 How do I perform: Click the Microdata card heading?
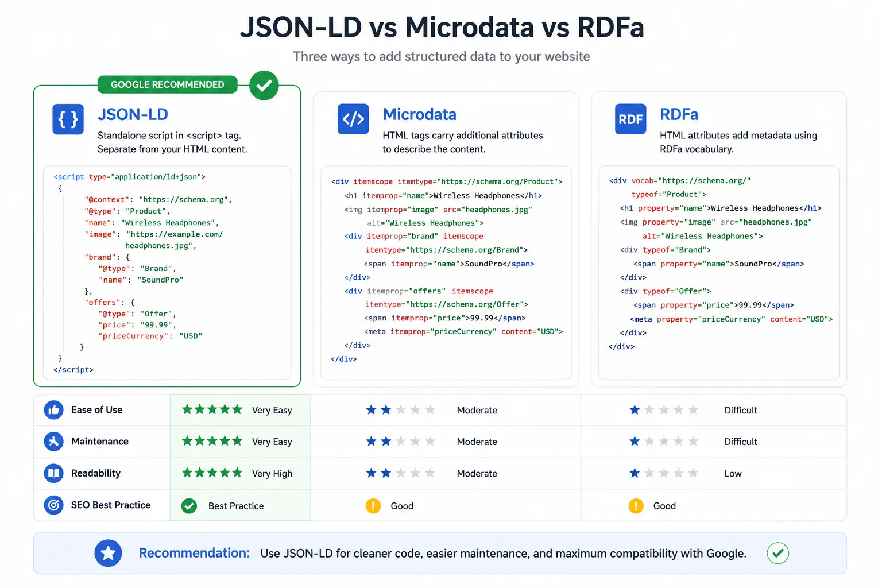[419, 114]
